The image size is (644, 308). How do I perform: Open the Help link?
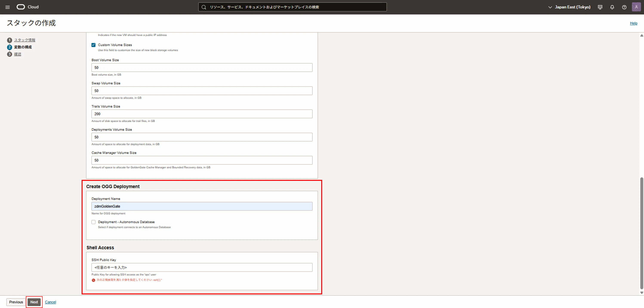coord(633,23)
